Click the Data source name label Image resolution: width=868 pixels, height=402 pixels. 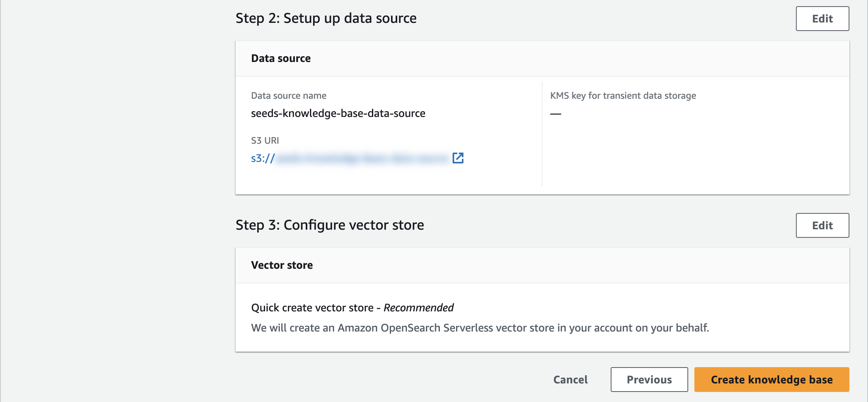[x=289, y=96]
